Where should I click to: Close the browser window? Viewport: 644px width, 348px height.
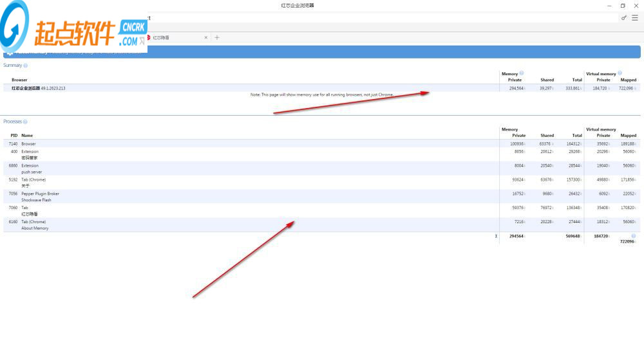(636, 6)
